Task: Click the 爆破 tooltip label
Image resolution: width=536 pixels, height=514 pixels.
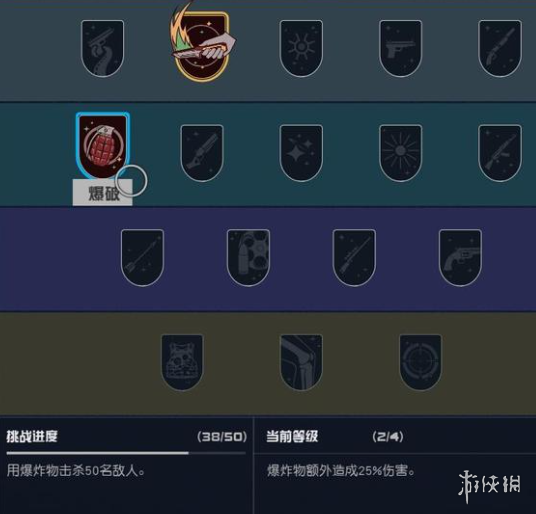Action: (x=103, y=192)
